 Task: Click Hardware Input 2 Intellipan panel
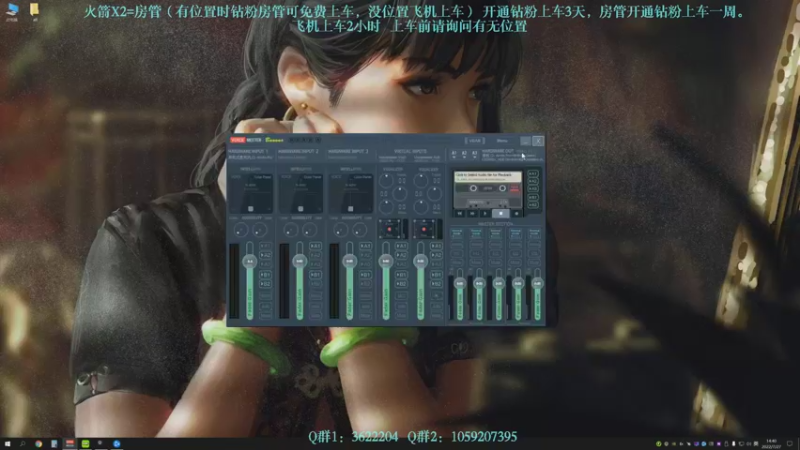tap(301, 193)
